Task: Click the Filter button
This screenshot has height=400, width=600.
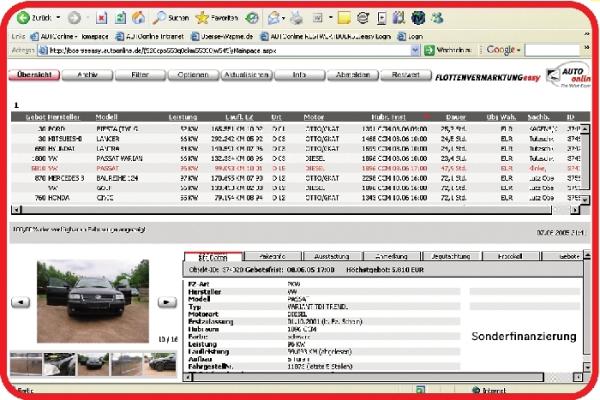Action: (140, 74)
